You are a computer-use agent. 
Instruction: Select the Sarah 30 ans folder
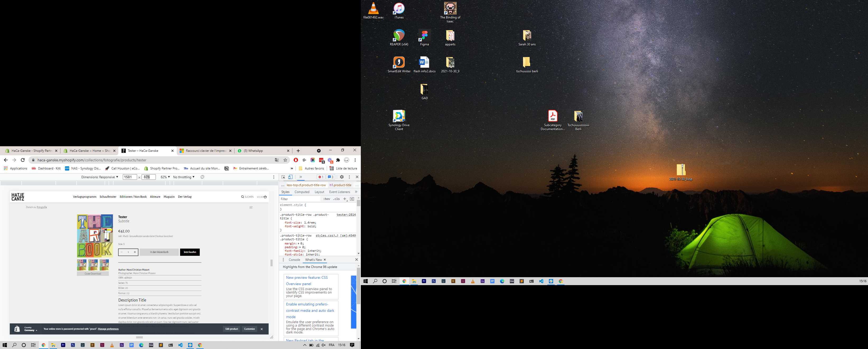pos(527,38)
